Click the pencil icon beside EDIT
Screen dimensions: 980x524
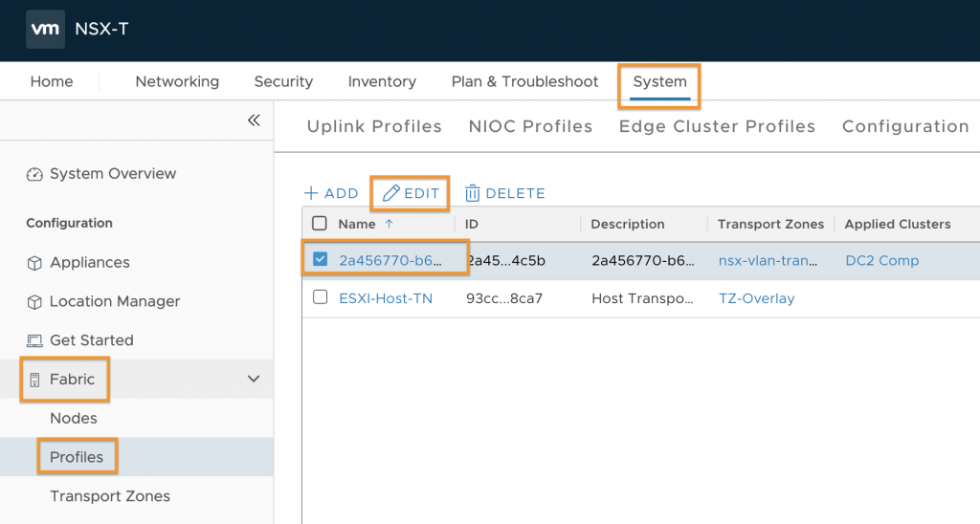(x=390, y=193)
